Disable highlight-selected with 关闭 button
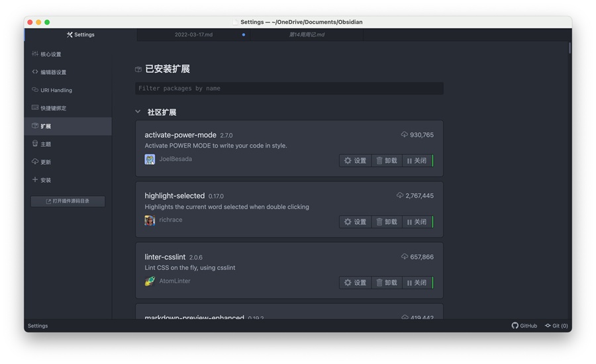 pyautogui.click(x=417, y=222)
